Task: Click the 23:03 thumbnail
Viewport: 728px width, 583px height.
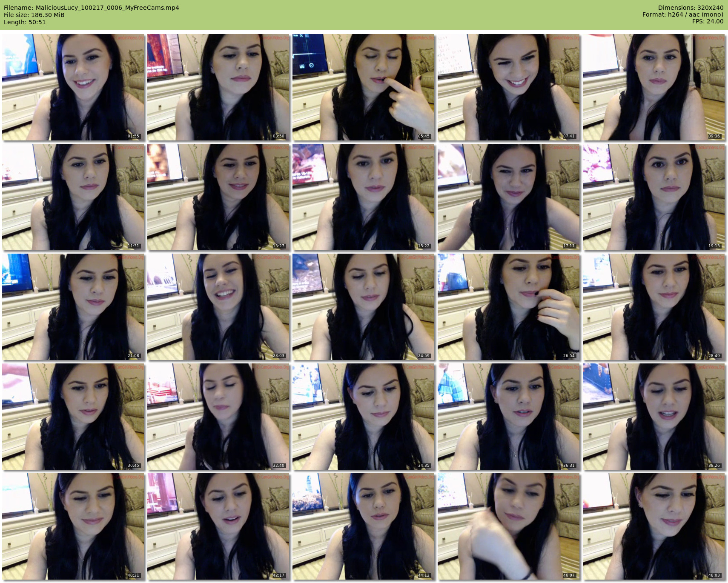Action: (218, 307)
